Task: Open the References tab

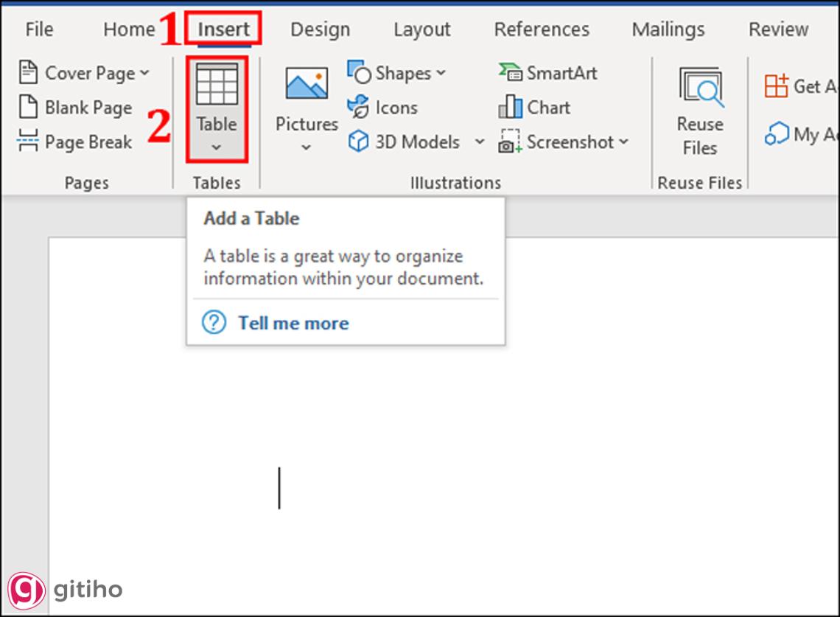Action: pos(542,29)
